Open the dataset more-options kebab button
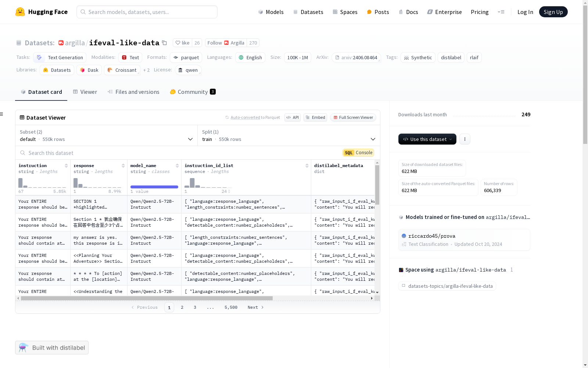Viewport: 588px width, 368px height. click(465, 139)
